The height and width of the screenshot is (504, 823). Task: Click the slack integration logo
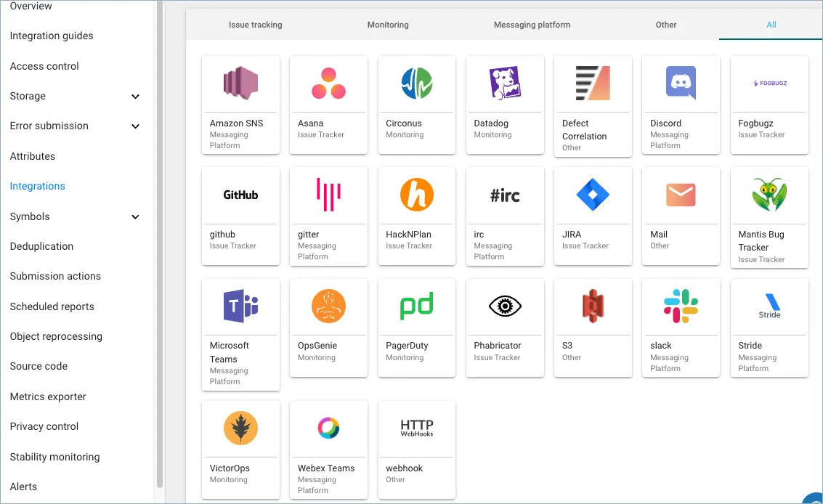(x=681, y=306)
